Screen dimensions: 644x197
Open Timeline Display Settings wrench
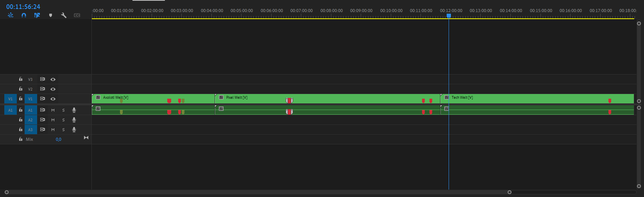click(x=63, y=16)
